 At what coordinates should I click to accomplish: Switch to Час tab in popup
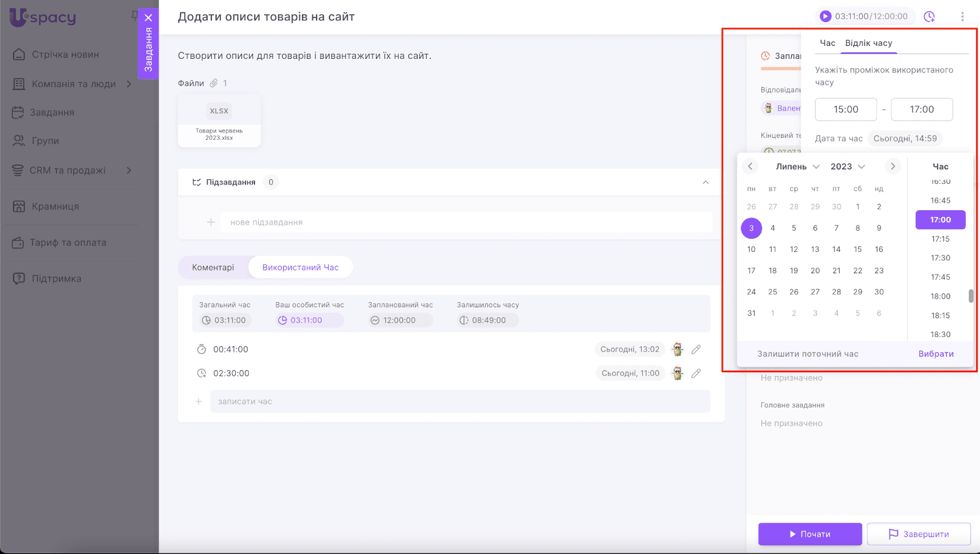click(827, 43)
